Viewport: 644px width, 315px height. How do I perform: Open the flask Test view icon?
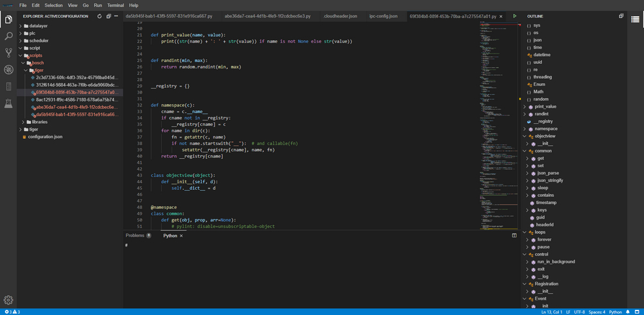click(8, 103)
